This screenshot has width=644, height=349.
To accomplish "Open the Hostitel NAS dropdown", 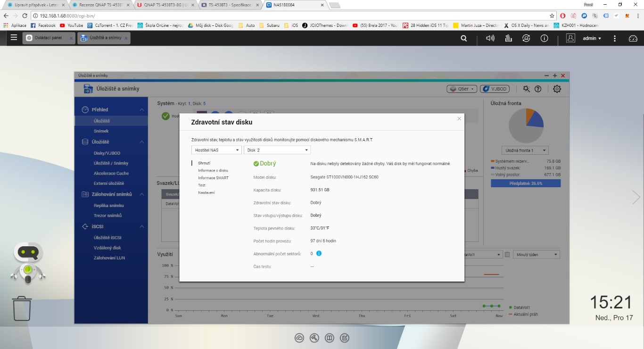I will coord(216,150).
